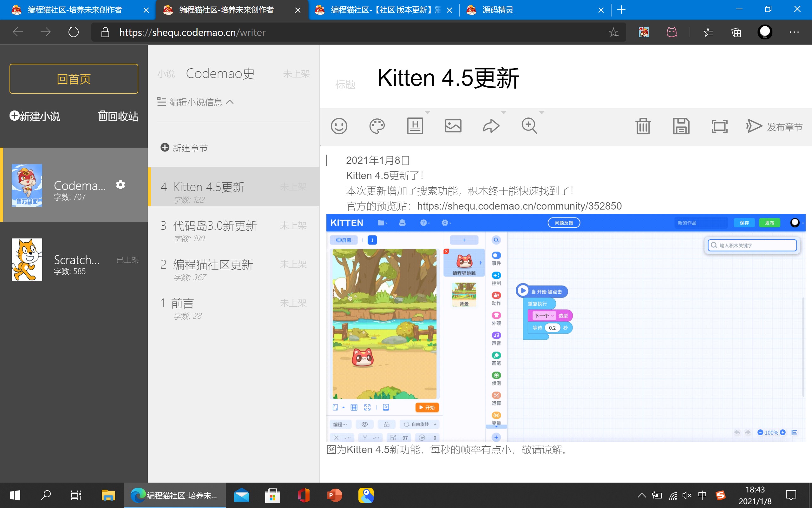Toggle fullscreen editor mode icon
This screenshot has width=812, height=508.
(x=720, y=126)
